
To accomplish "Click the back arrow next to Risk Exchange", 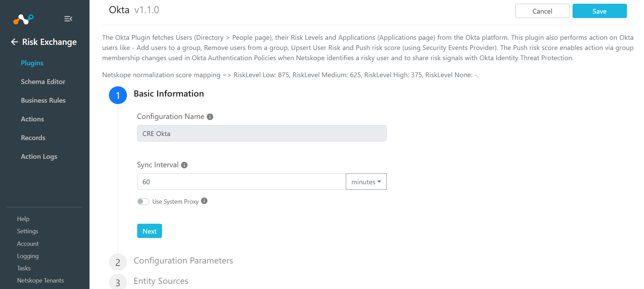I will (x=14, y=42).
